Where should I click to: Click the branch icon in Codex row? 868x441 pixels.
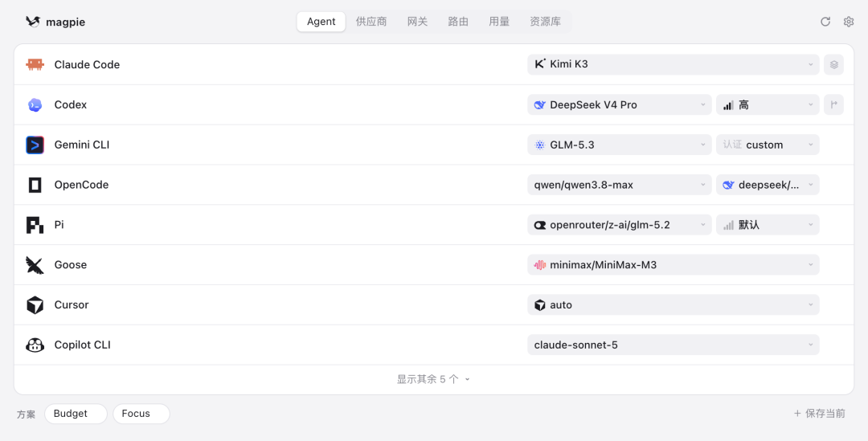tap(833, 104)
